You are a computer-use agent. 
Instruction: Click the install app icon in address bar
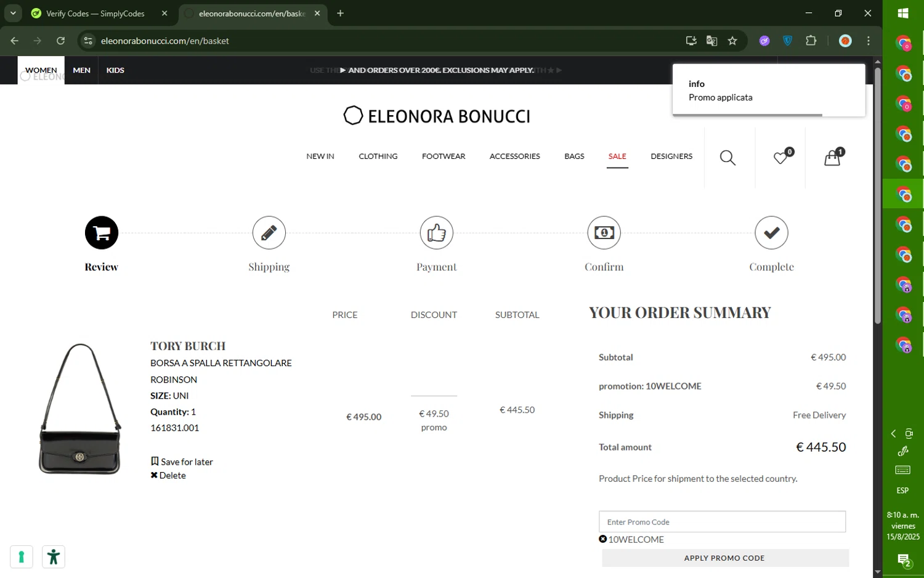coord(691,41)
